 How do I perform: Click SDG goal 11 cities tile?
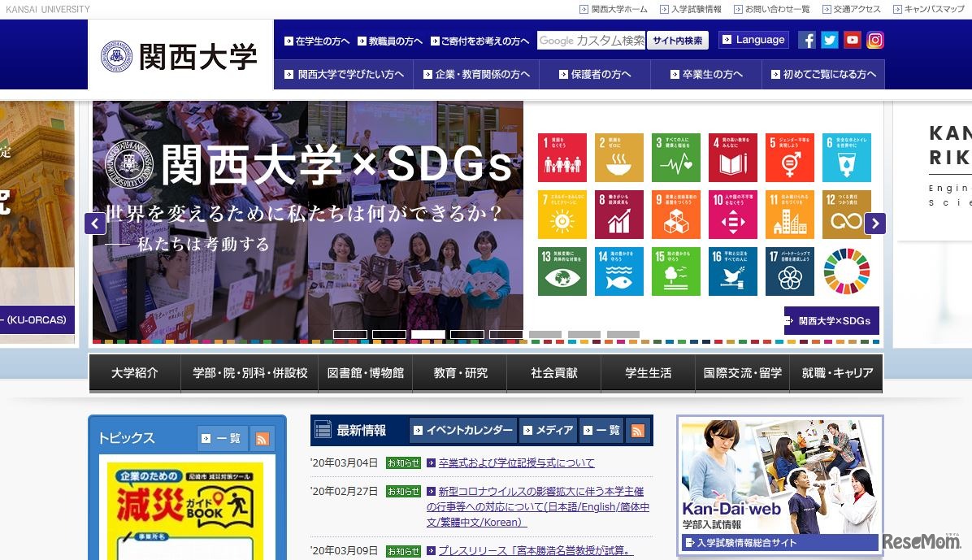(x=790, y=215)
